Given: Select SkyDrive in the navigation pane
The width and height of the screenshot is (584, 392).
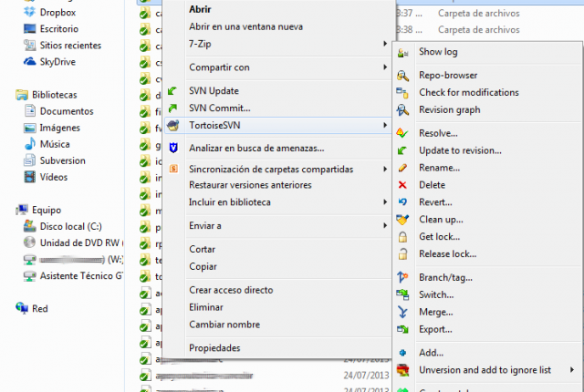Looking at the screenshot, I should pyautogui.click(x=57, y=62).
